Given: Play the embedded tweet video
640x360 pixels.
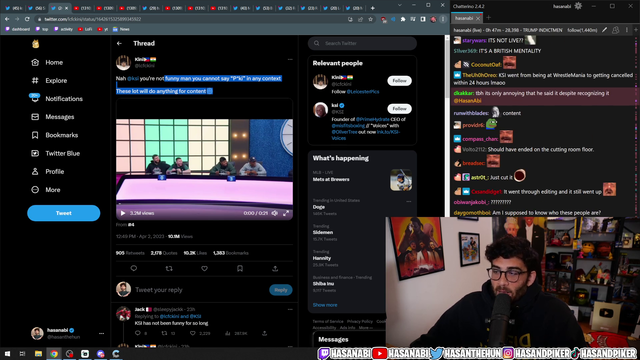Looking at the screenshot, I should point(123,213).
